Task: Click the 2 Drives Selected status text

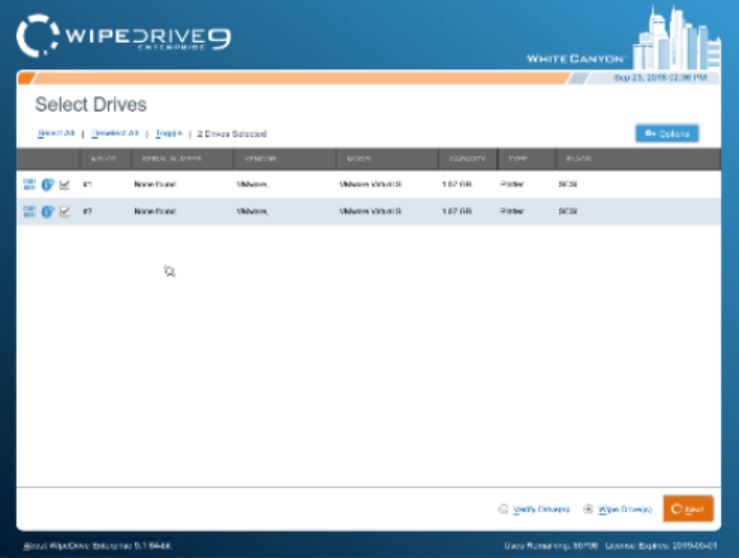Action: coord(231,134)
